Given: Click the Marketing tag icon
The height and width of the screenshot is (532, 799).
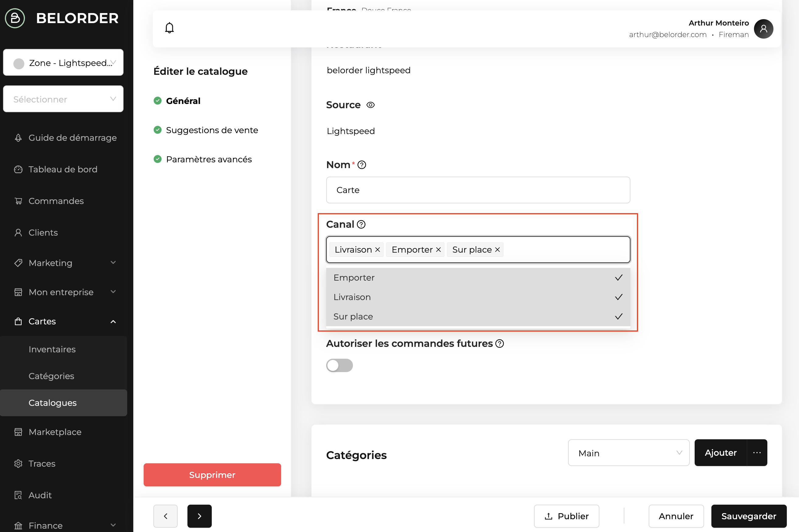Looking at the screenshot, I should (x=18, y=263).
